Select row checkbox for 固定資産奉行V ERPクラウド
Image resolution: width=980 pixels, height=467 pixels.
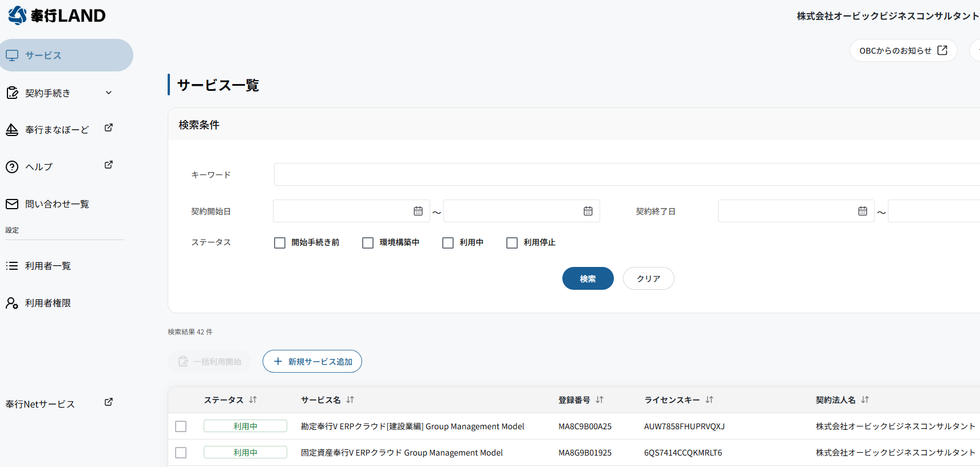click(181, 453)
